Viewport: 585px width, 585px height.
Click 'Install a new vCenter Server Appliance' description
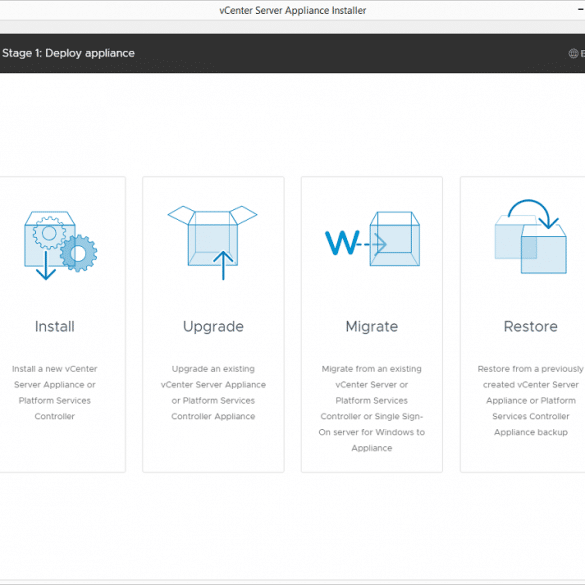(54, 392)
